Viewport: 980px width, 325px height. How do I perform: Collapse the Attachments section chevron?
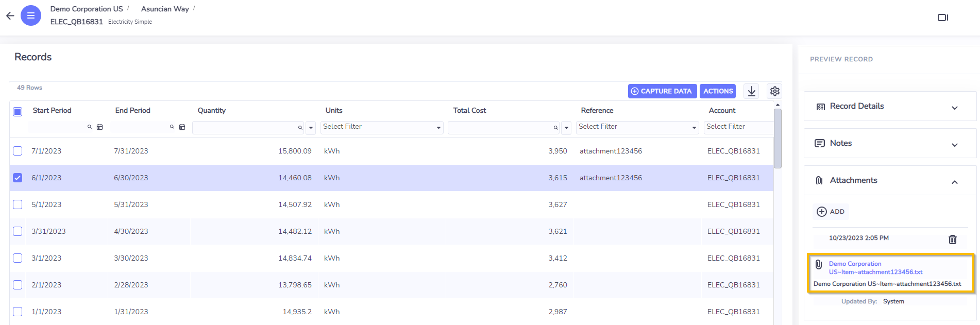pos(955,182)
